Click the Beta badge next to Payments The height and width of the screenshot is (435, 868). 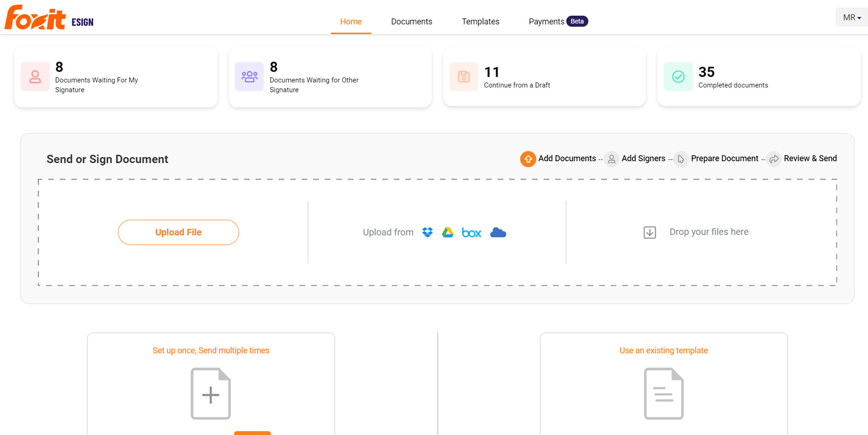click(x=577, y=21)
